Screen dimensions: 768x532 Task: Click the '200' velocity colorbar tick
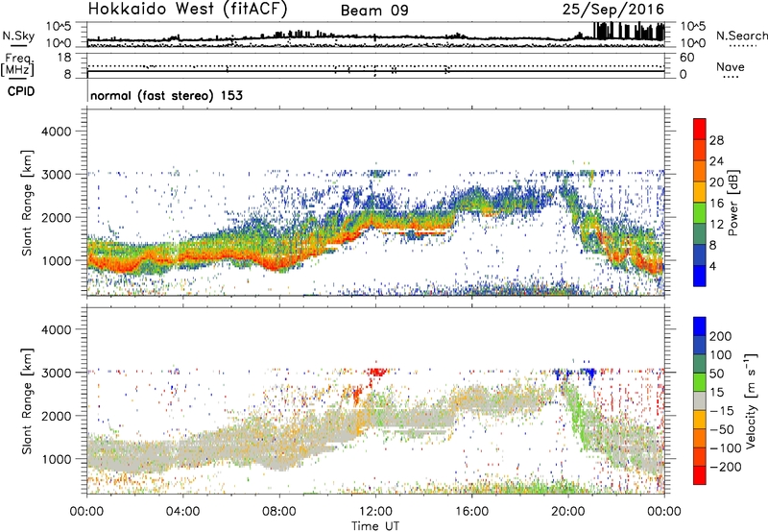pos(721,336)
